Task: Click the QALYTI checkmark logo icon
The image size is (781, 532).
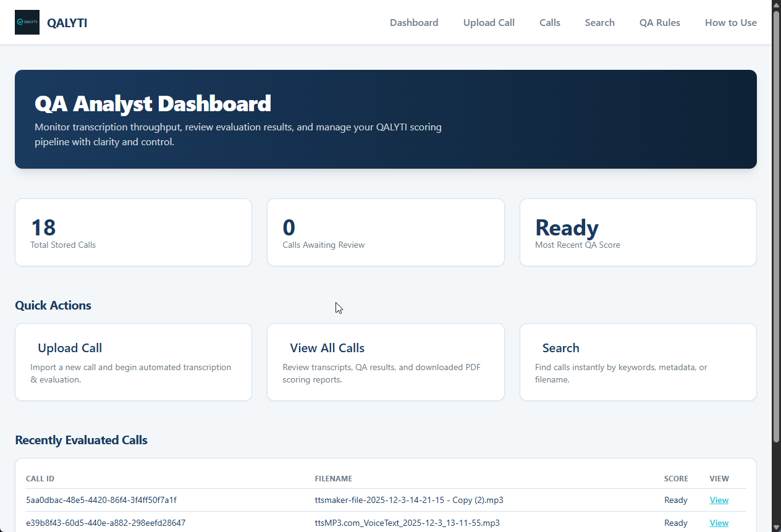Action: pos(27,22)
